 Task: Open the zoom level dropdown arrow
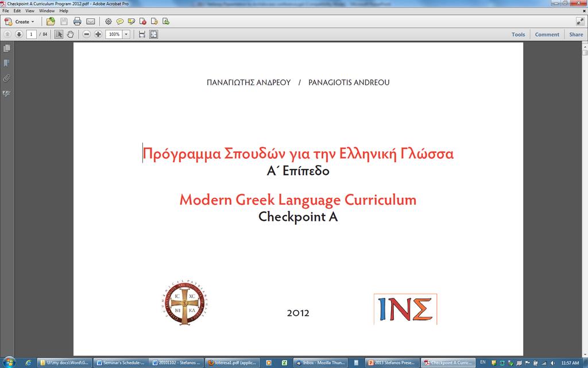pos(126,34)
